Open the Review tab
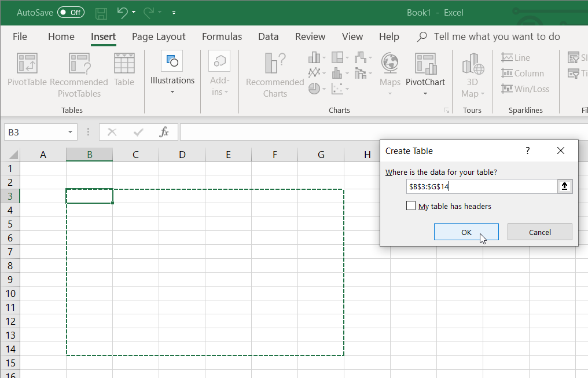This screenshot has height=378, width=588. [310, 36]
